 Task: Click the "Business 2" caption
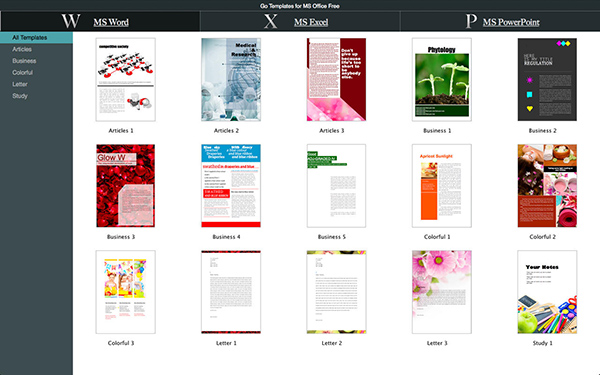543,130
